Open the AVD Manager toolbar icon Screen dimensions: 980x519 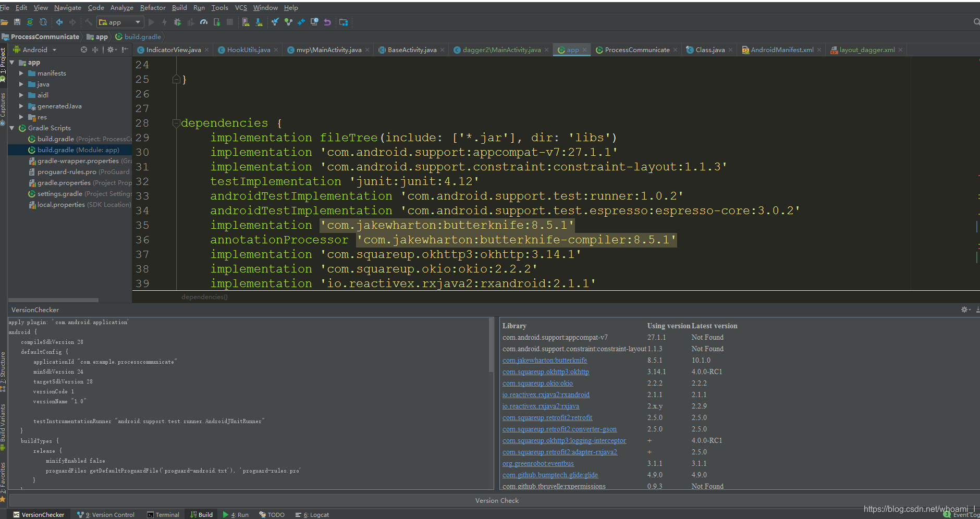246,22
